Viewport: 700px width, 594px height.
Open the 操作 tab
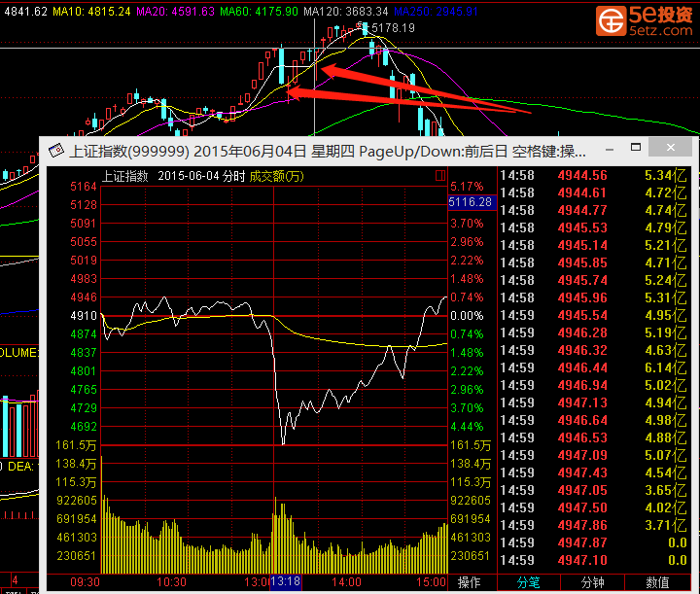470,582
